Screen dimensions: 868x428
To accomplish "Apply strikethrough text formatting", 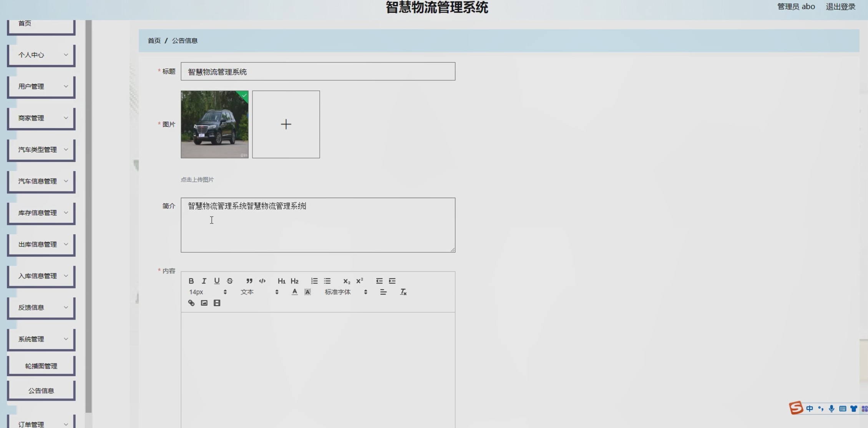I will 230,281.
